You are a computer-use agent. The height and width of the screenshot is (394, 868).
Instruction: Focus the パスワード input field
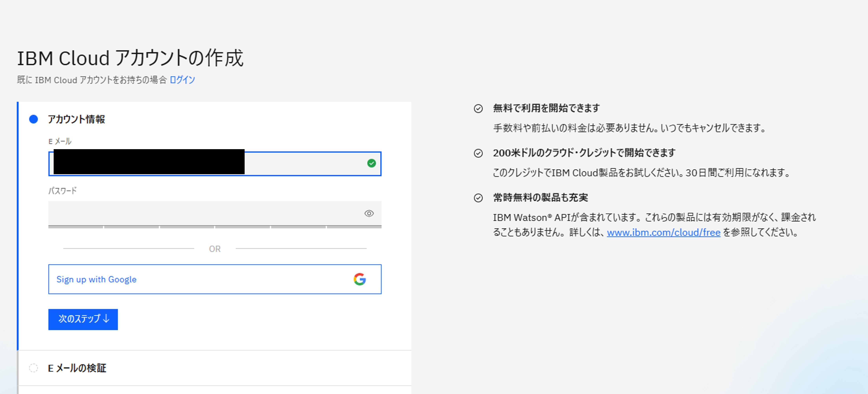pyautogui.click(x=202, y=213)
